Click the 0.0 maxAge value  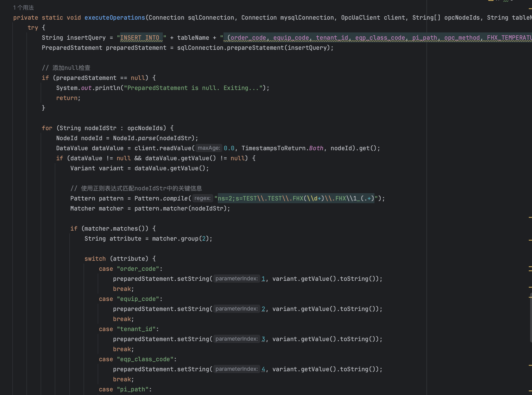click(229, 148)
